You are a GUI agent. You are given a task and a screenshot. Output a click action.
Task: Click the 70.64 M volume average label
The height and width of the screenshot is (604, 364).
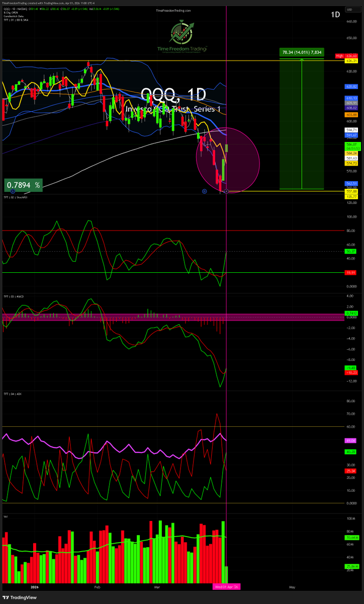(x=351, y=538)
